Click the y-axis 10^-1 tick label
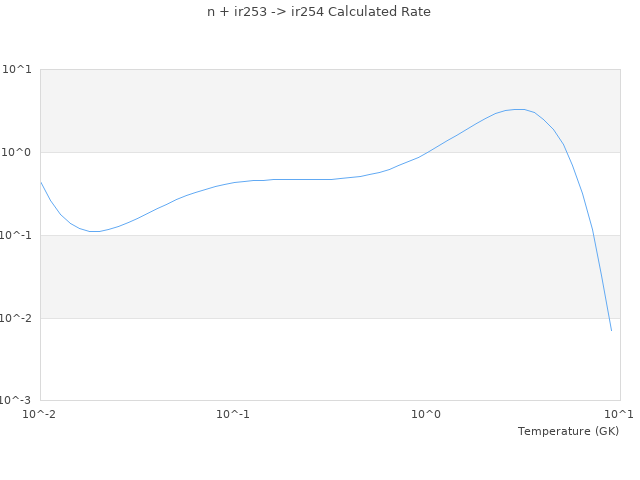The width and height of the screenshot is (640, 480). [15, 235]
